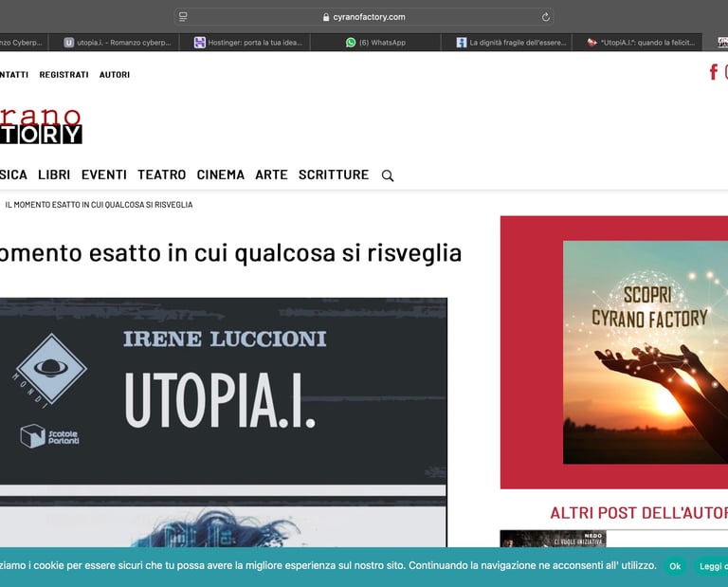Open the Facebook icon in the header

[714, 72]
